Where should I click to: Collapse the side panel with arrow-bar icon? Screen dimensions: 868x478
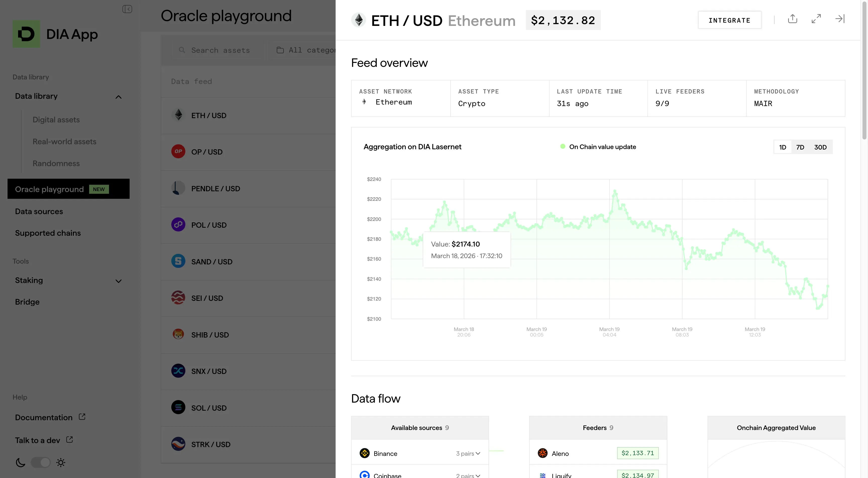tap(840, 19)
